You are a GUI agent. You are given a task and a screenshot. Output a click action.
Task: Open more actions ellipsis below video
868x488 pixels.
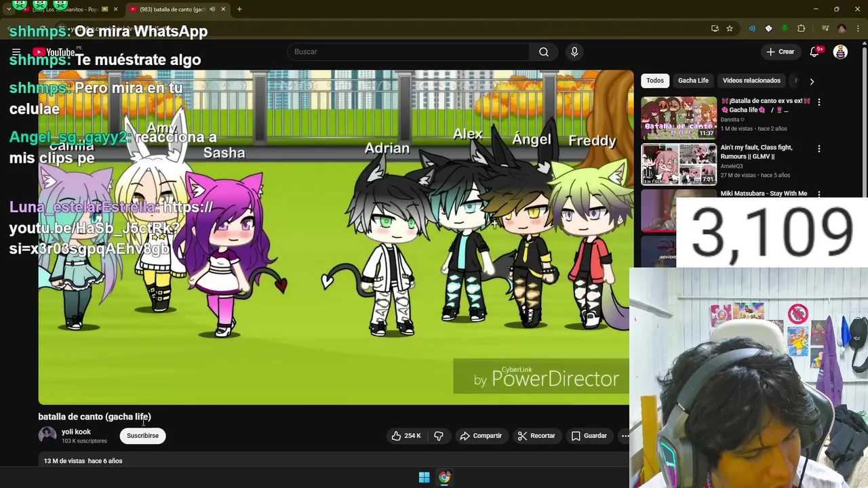625,436
